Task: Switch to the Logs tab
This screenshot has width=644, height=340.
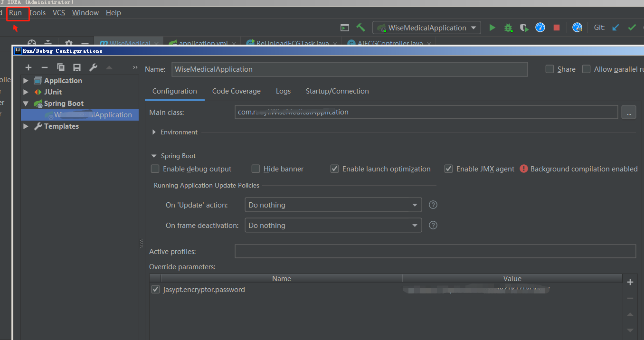Action: (283, 91)
